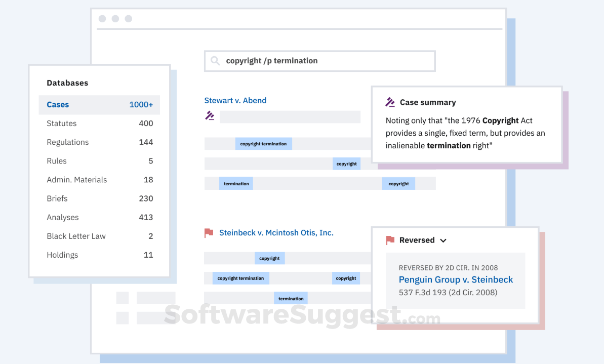Click the gavel icon beside Stewart v. Abend
Screen dimensions: 604x364
(x=210, y=115)
